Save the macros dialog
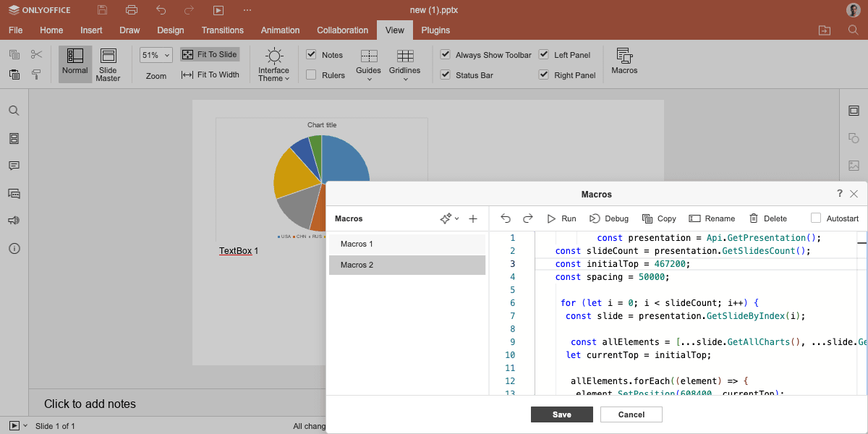 click(x=562, y=414)
